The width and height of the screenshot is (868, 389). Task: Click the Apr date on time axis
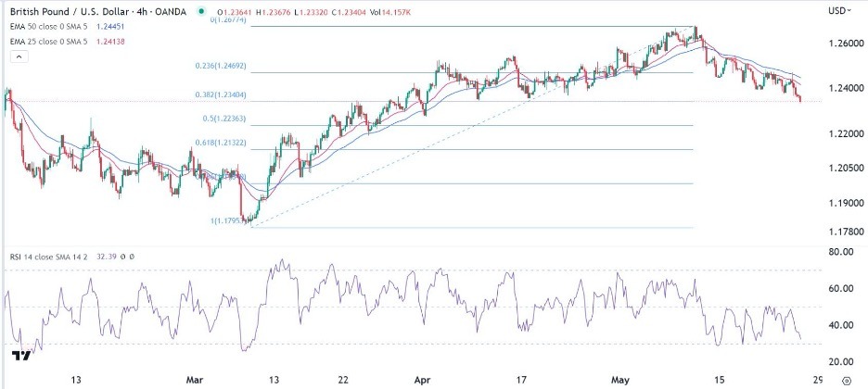424,379
